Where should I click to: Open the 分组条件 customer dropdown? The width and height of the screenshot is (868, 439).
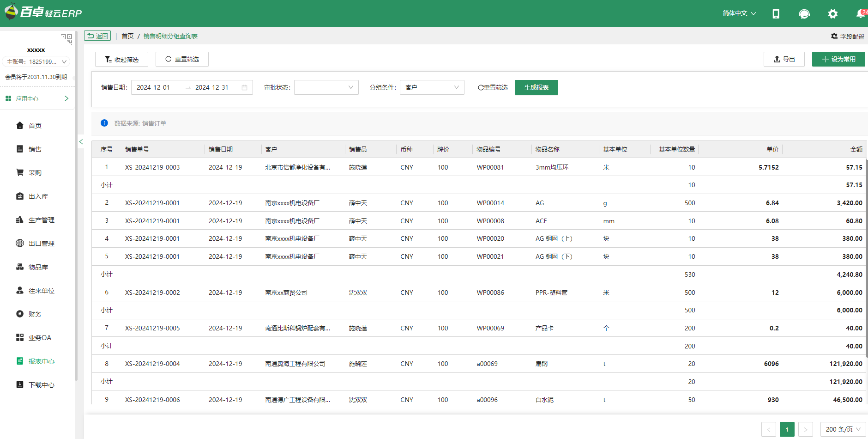[431, 87]
